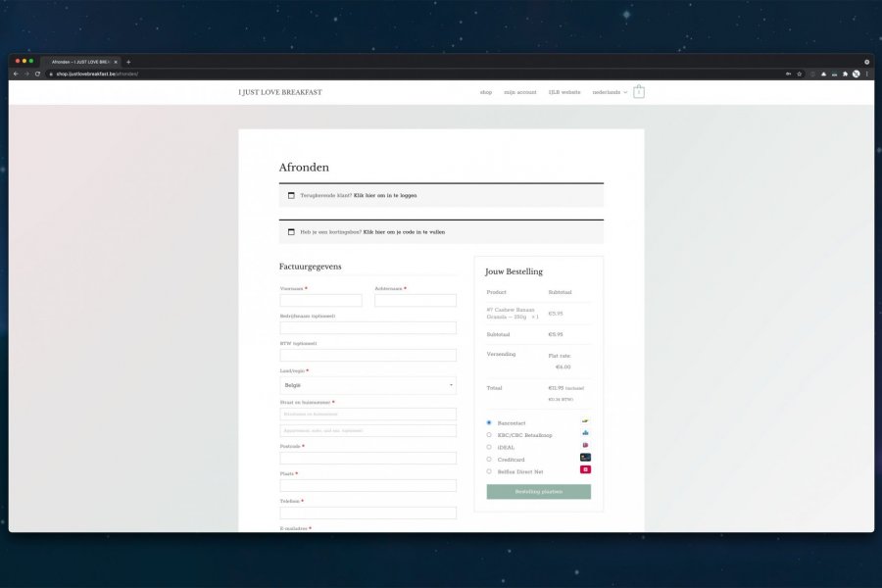Select the Bancontact payment option
Image resolution: width=882 pixels, height=588 pixels.
[x=489, y=422]
